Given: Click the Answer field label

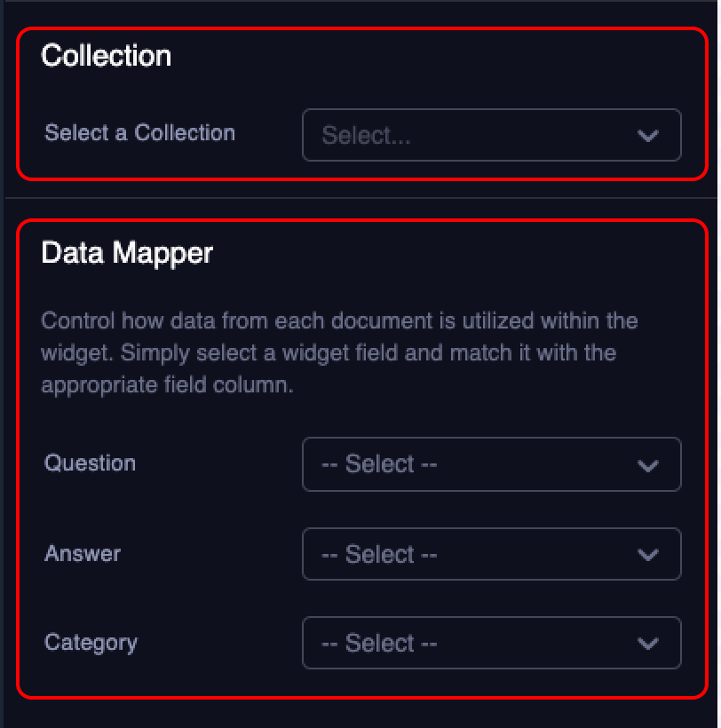Looking at the screenshot, I should click(x=83, y=553).
